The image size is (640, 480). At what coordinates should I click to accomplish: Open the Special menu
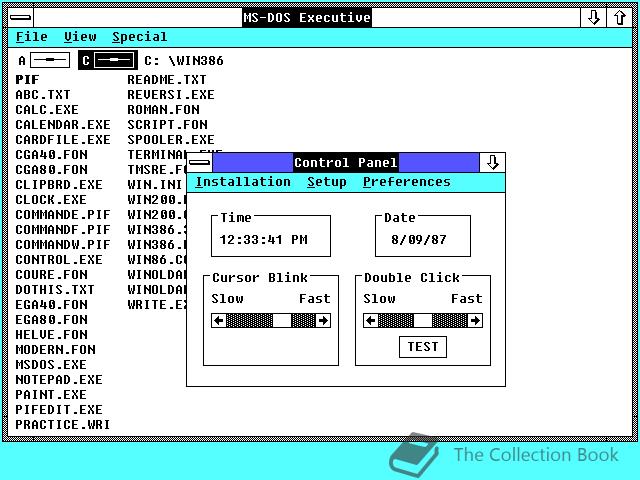coord(140,37)
